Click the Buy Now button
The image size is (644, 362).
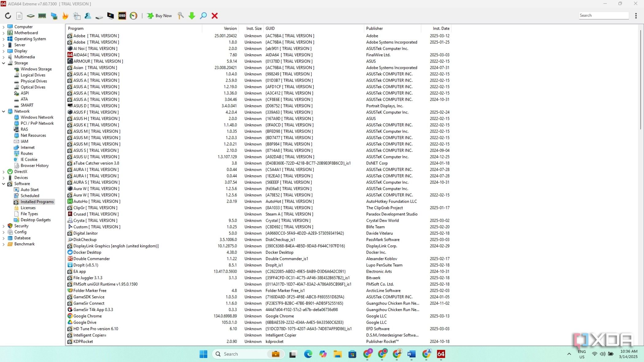(x=159, y=16)
